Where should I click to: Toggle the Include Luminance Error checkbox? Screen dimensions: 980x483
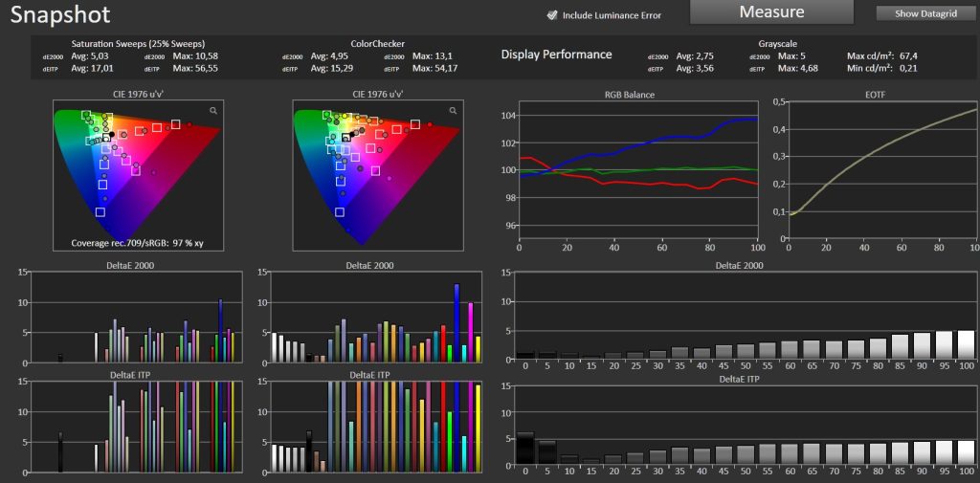coord(551,14)
